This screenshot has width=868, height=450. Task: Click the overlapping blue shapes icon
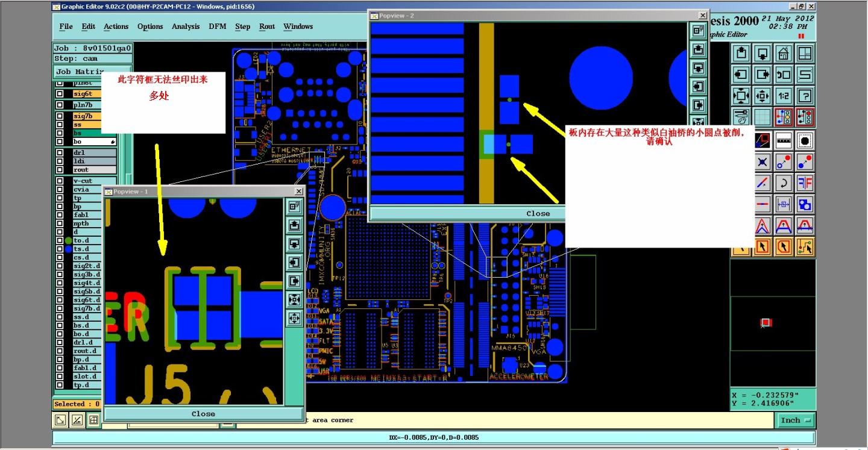[805, 204]
